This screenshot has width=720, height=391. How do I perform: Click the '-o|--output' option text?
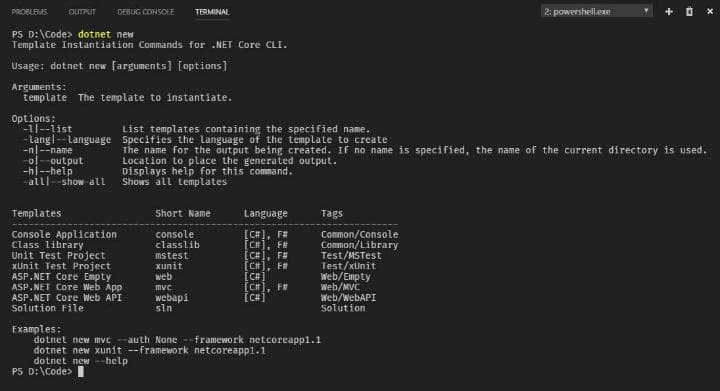[x=53, y=161]
